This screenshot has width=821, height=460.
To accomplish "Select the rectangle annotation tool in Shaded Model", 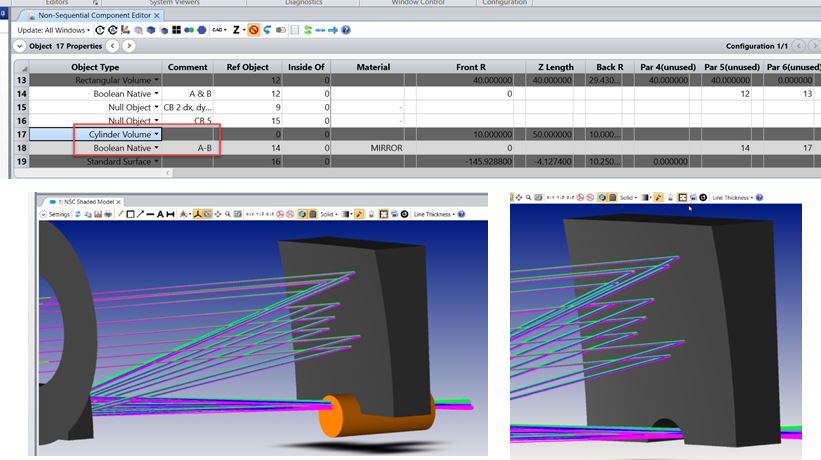I will coord(132,214).
